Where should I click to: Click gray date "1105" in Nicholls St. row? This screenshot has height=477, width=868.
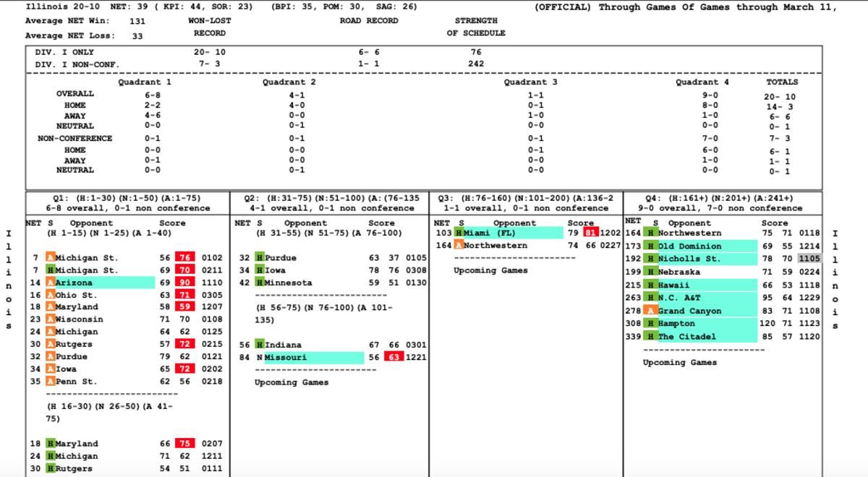pyautogui.click(x=809, y=259)
